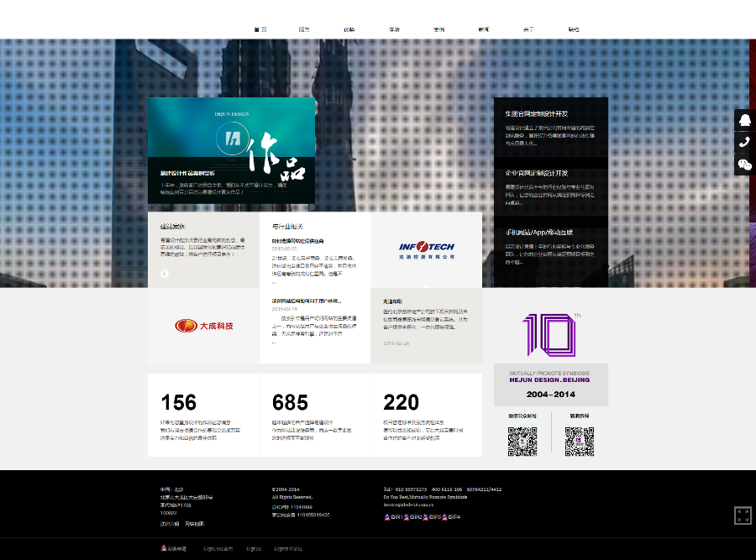The image size is (756, 560).
Task: Click the phone contact icon in side panel
Action: click(745, 142)
